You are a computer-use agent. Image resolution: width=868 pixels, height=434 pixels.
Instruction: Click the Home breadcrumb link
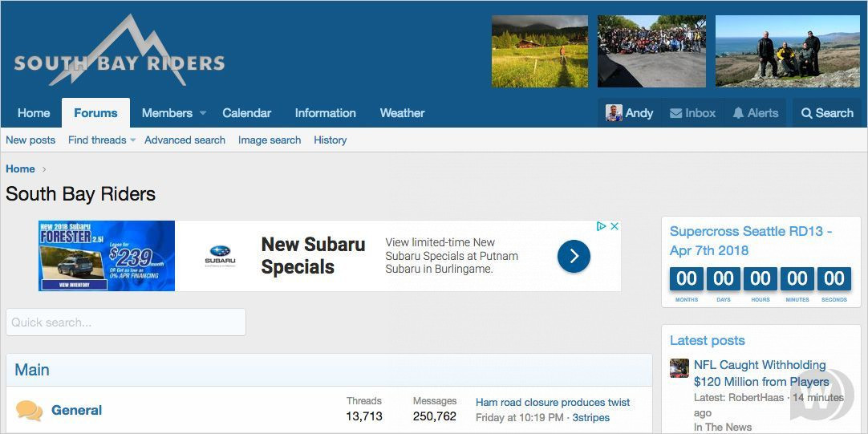(20, 169)
